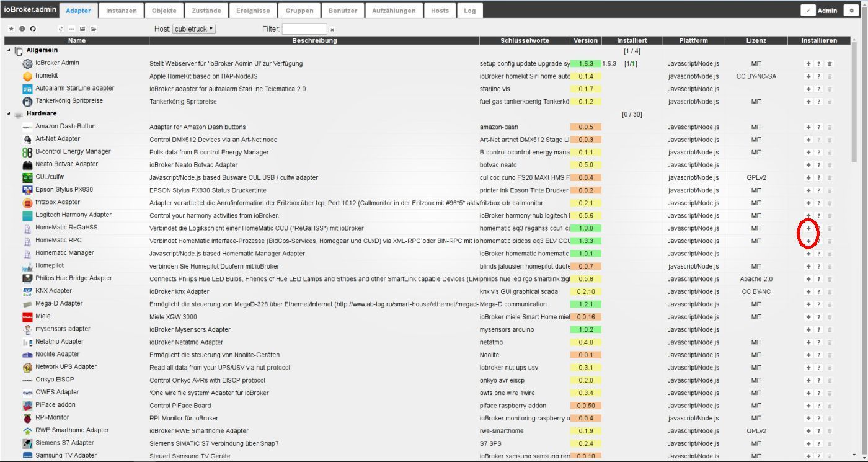Click plus icon for RWE Smarthome Adapter
This screenshot has width=868, height=462.
(808, 431)
